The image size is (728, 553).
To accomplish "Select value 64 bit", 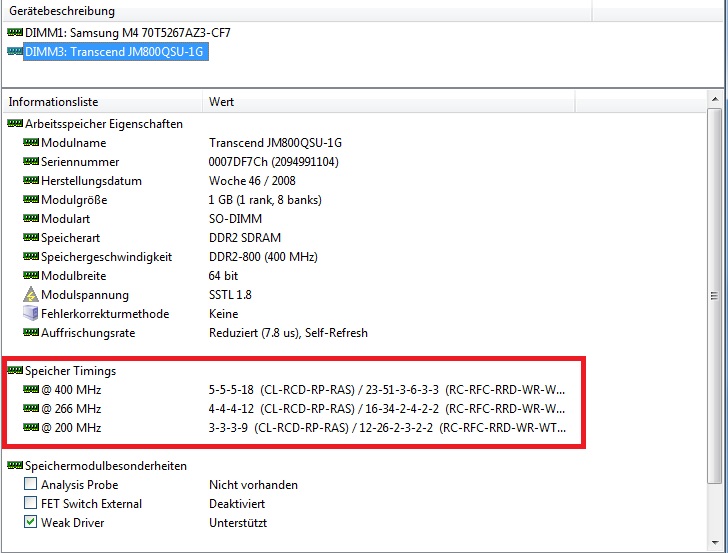I will click(223, 276).
